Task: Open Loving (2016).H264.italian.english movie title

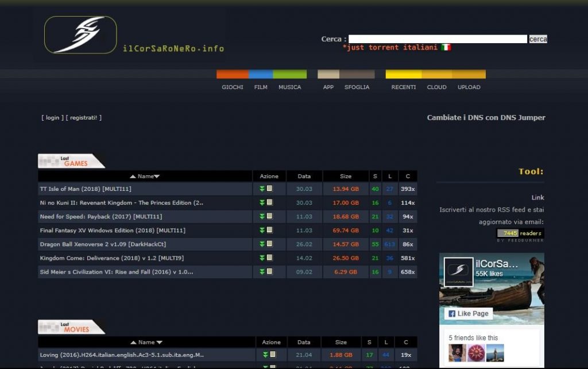Action: (x=122, y=355)
